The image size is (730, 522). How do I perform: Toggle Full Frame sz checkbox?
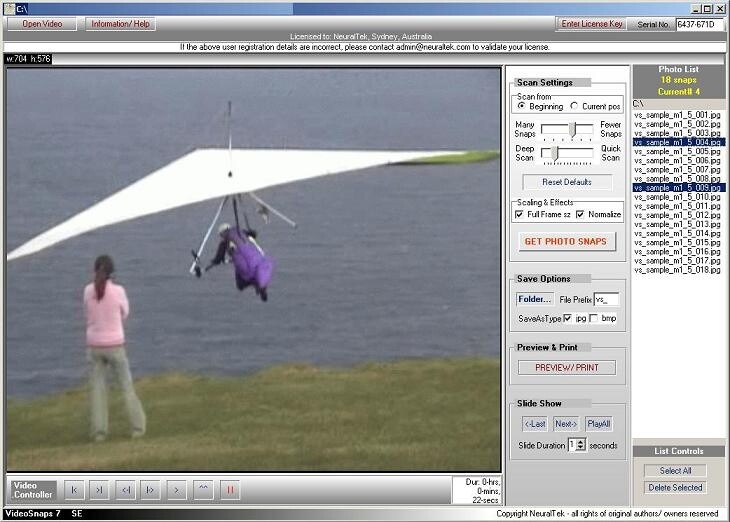519,214
